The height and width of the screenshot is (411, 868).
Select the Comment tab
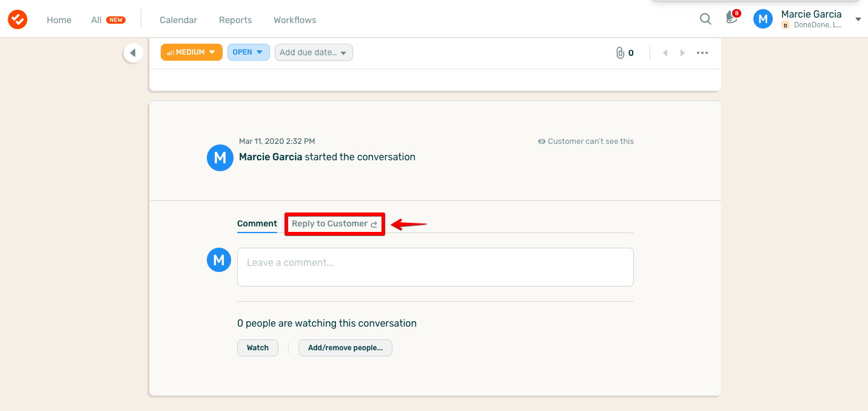point(257,223)
